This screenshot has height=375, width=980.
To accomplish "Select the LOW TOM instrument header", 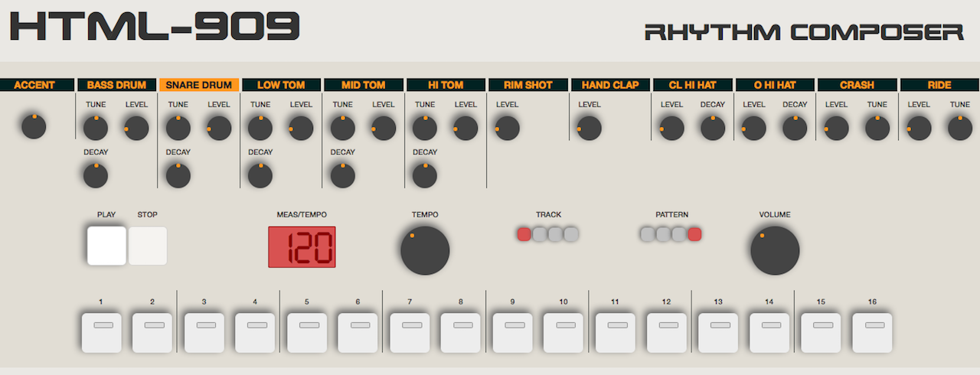I will [x=281, y=85].
